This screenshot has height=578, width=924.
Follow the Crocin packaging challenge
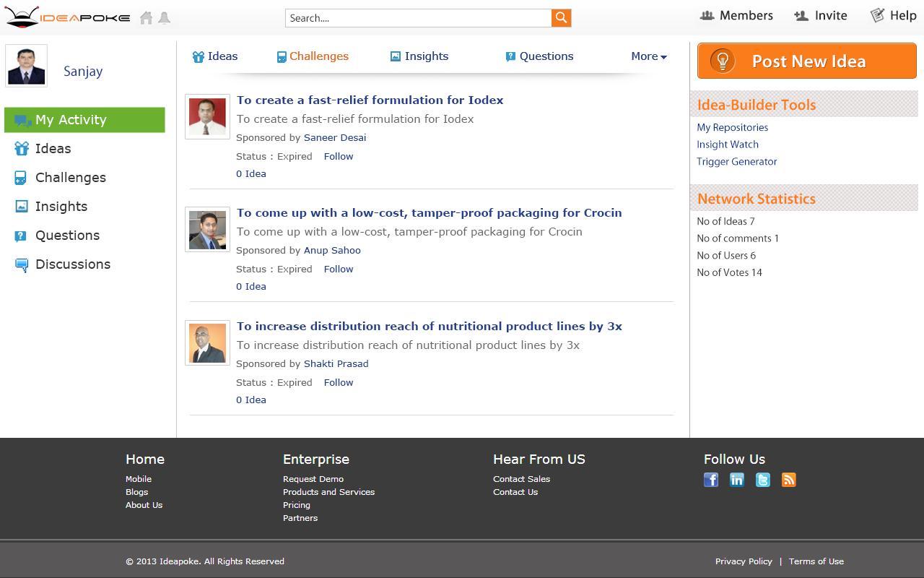[339, 269]
